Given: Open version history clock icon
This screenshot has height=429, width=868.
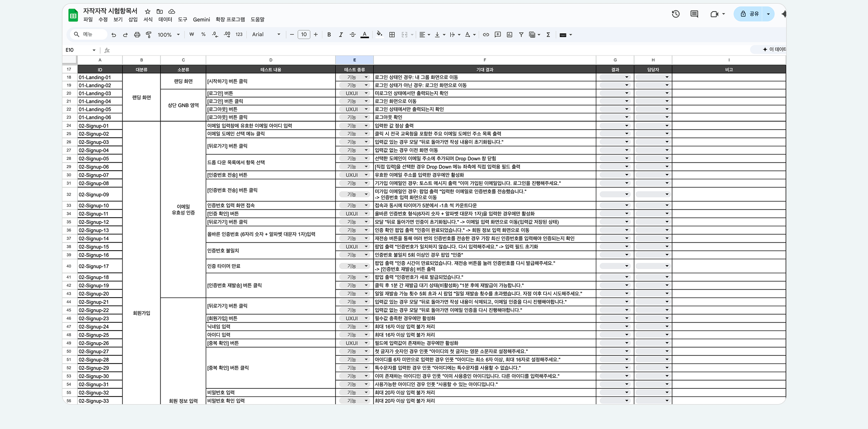Looking at the screenshot, I should 675,14.
